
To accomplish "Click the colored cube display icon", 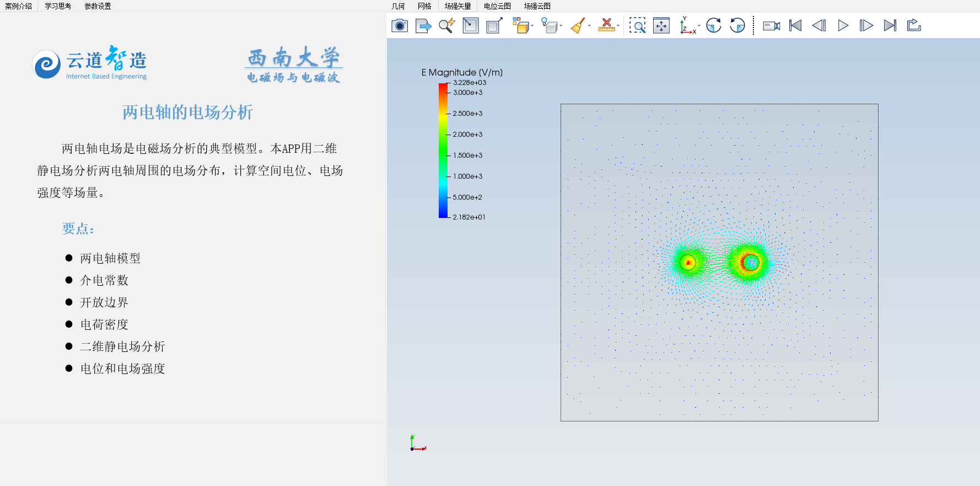I will (x=520, y=25).
